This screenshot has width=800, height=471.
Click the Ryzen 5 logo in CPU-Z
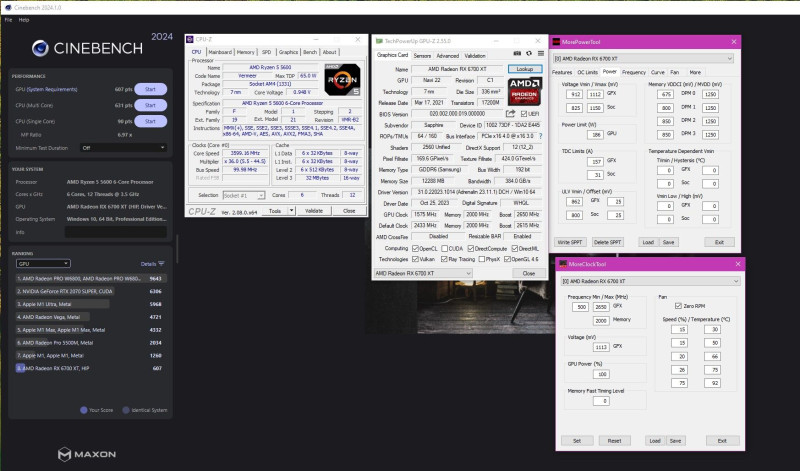342,80
